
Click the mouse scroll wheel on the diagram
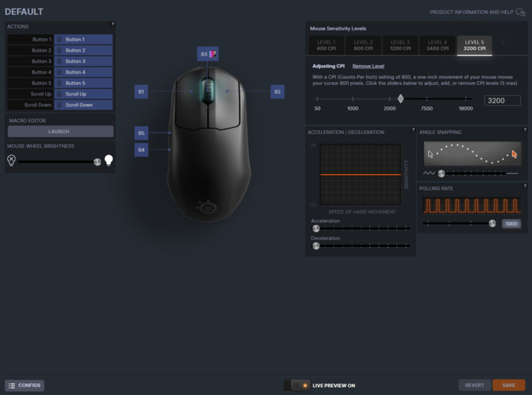pos(208,91)
